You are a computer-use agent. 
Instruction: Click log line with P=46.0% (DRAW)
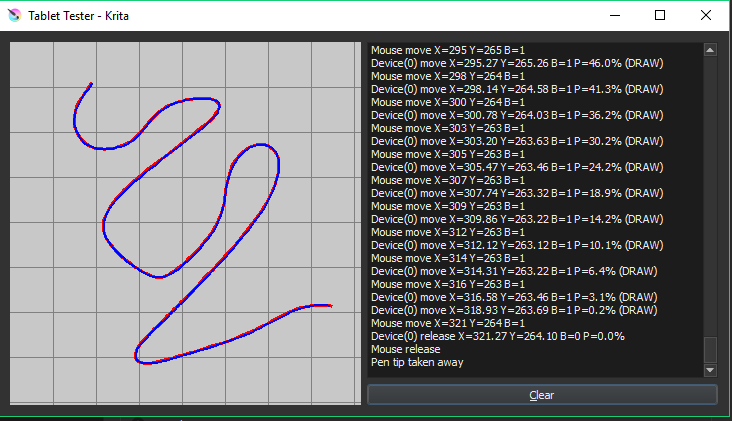pyautogui.click(x=517, y=63)
